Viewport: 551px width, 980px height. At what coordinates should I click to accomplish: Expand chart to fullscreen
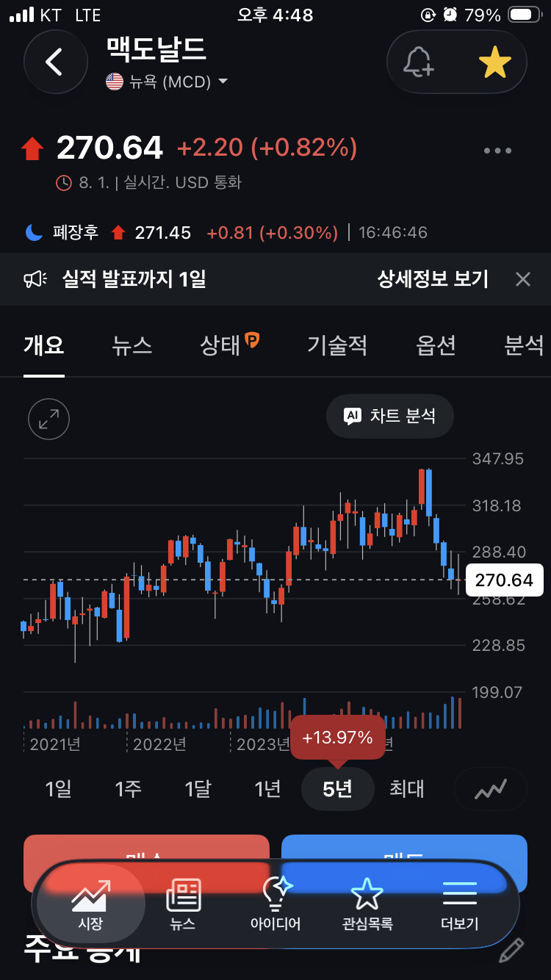(x=48, y=419)
